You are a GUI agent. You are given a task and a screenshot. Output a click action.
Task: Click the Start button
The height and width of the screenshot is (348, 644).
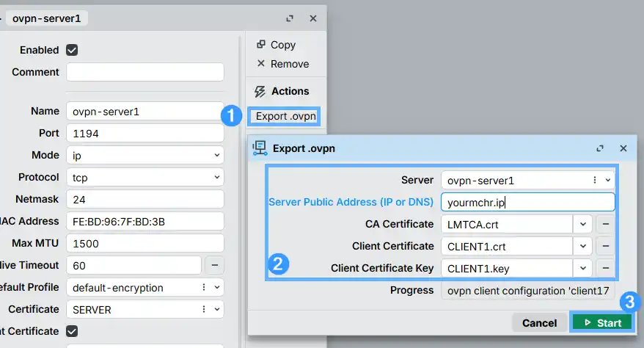tap(603, 323)
